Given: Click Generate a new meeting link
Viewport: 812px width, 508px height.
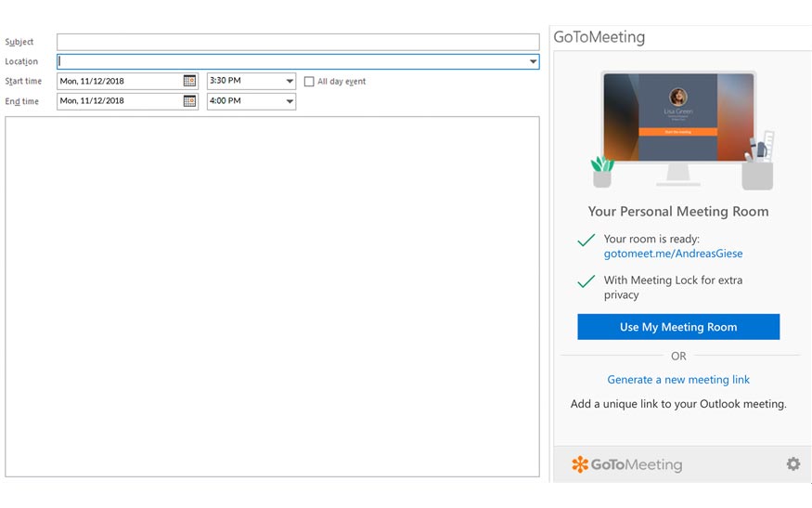Looking at the screenshot, I should point(678,380).
